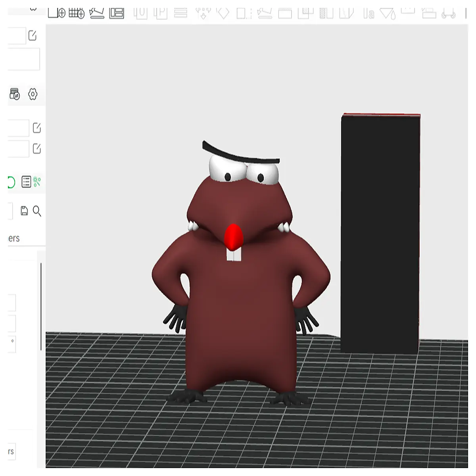Click the topmost edit preset pencil icon
The width and height of the screenshot is (476, 476).
pyautogui.click(x=33, y=36)
